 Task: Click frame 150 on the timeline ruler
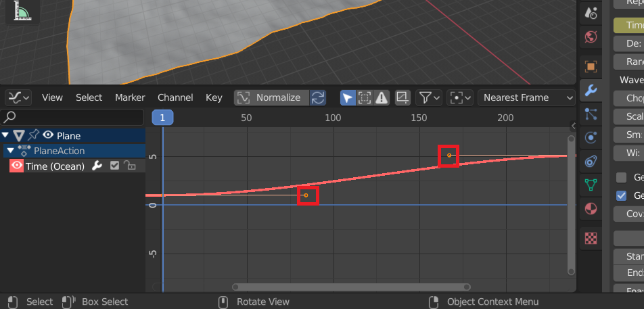click(419, 118)
